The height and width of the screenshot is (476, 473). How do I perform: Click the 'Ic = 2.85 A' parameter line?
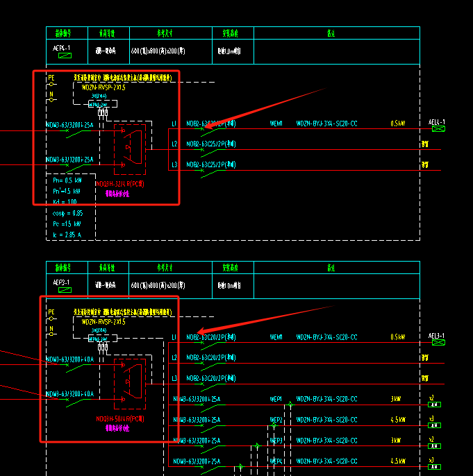click(67, 235)
